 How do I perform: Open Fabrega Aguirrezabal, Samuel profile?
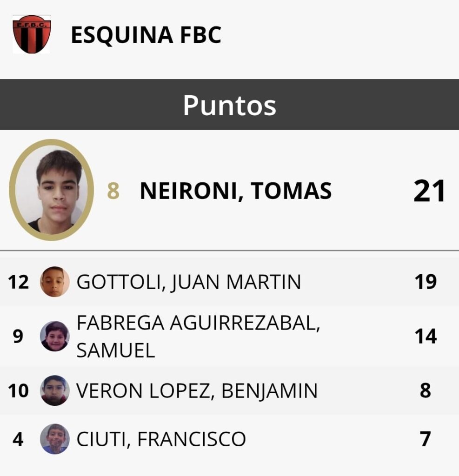coord(198,336)
